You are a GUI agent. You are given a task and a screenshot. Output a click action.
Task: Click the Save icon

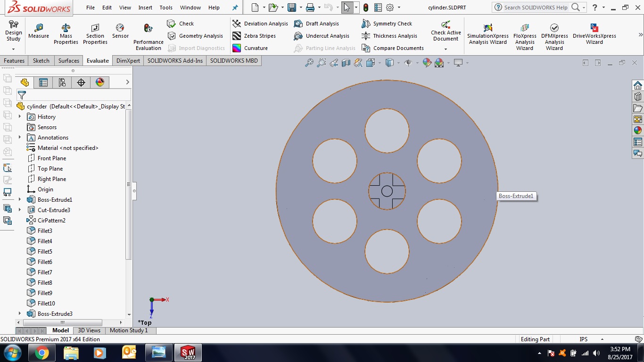click(292, 8)
